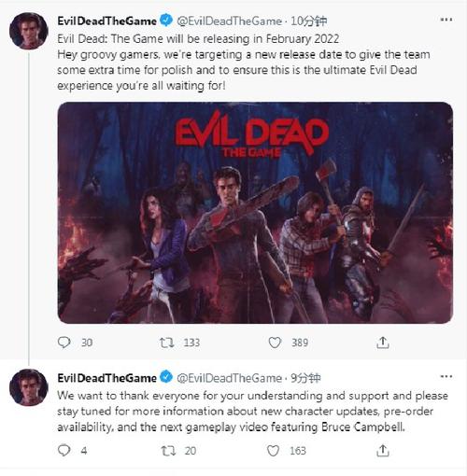
Task: Open the second tweet's 9分钟 timestamp
Action: click(305, 378)
